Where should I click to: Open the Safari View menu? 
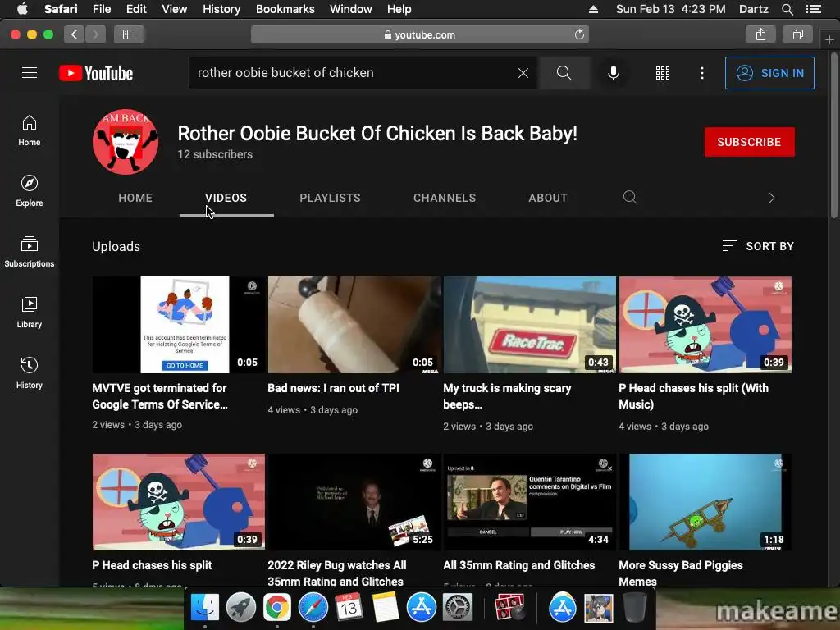(x=175, y=9)
